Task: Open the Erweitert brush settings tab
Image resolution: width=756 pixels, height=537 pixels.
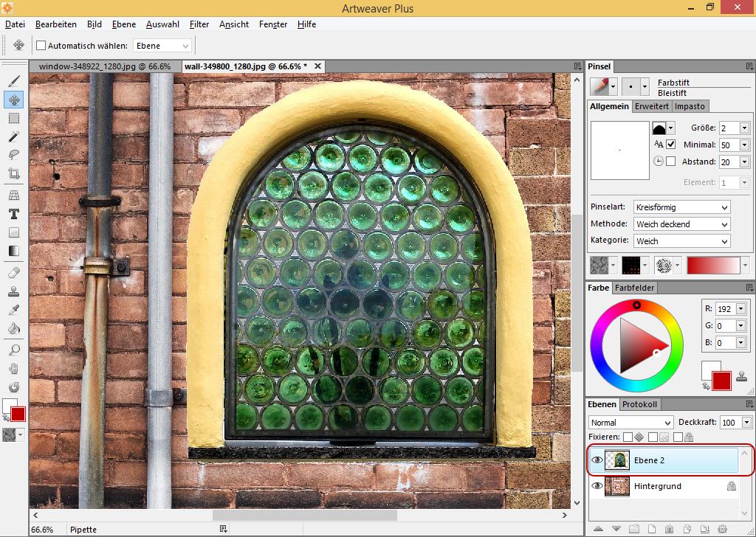Action: [x=652, y=106]
